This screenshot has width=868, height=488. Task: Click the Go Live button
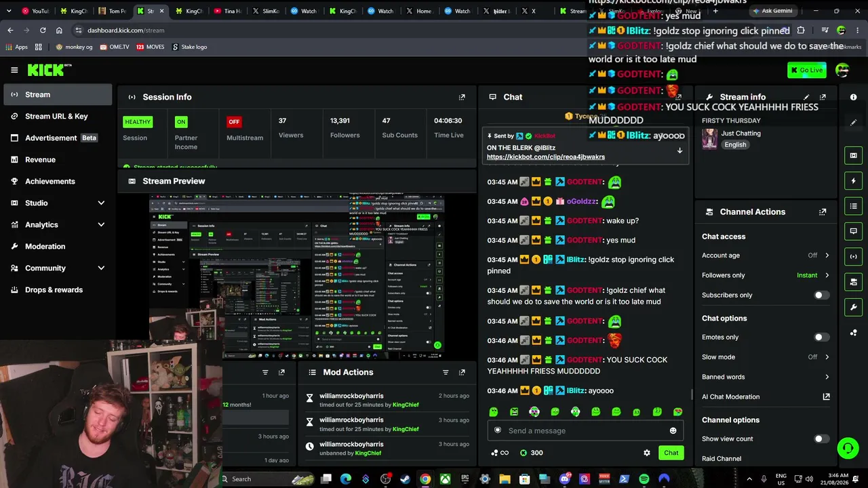click(807, 70)
